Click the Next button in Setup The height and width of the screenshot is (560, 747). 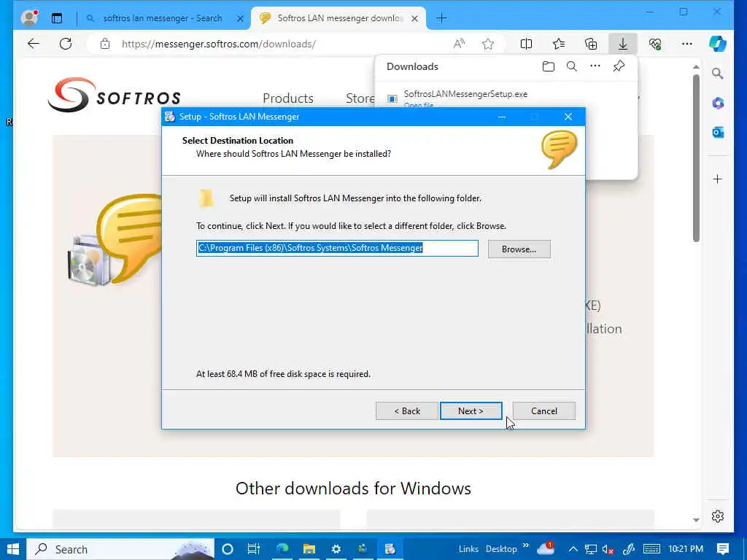point(471,411)
